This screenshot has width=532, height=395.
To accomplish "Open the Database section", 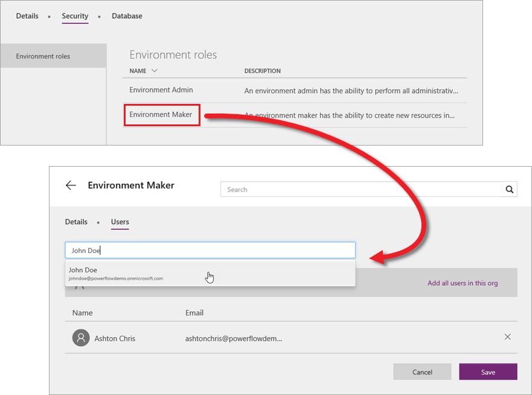I will (x=127, y=16).
